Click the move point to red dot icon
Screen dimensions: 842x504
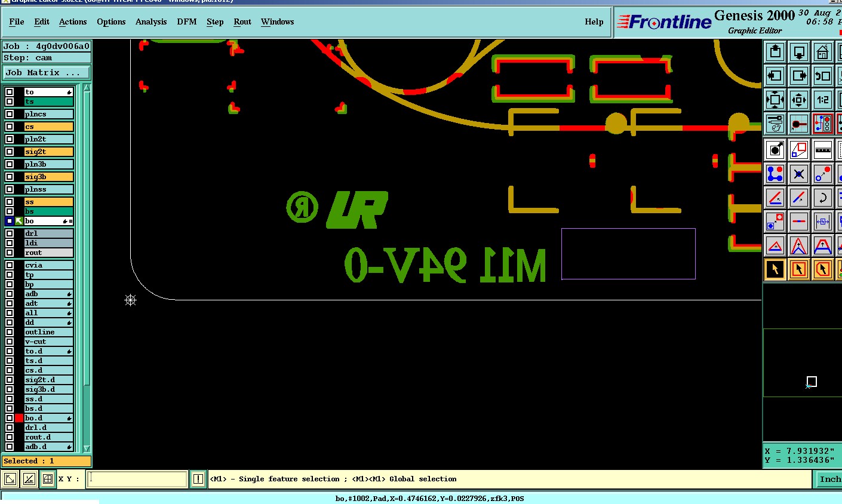(x=823, y=174)
